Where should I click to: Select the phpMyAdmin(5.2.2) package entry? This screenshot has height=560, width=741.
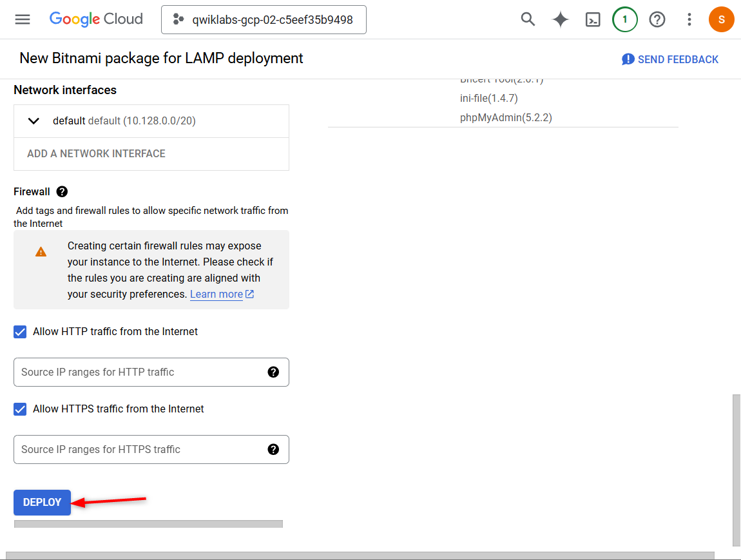click(x=506, y=118)
